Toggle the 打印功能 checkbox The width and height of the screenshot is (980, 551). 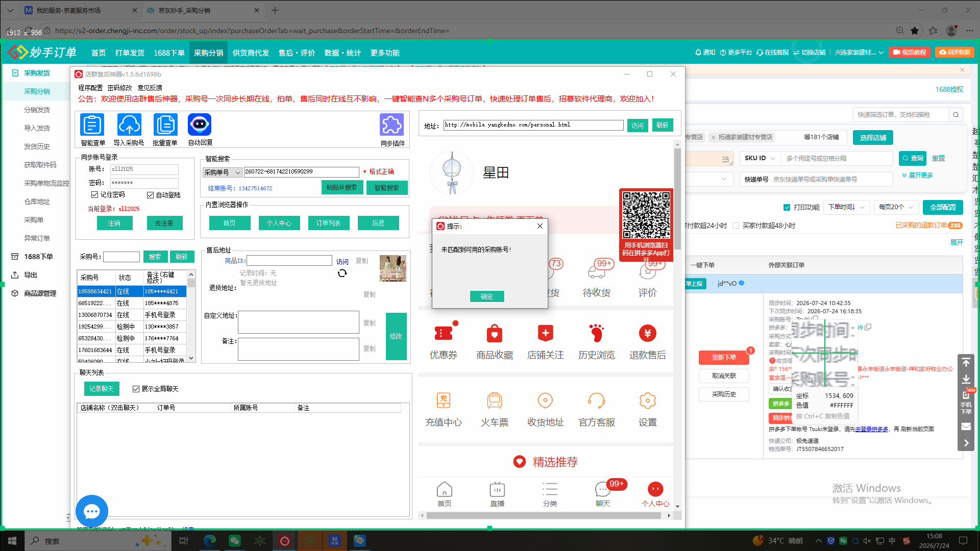787,208
